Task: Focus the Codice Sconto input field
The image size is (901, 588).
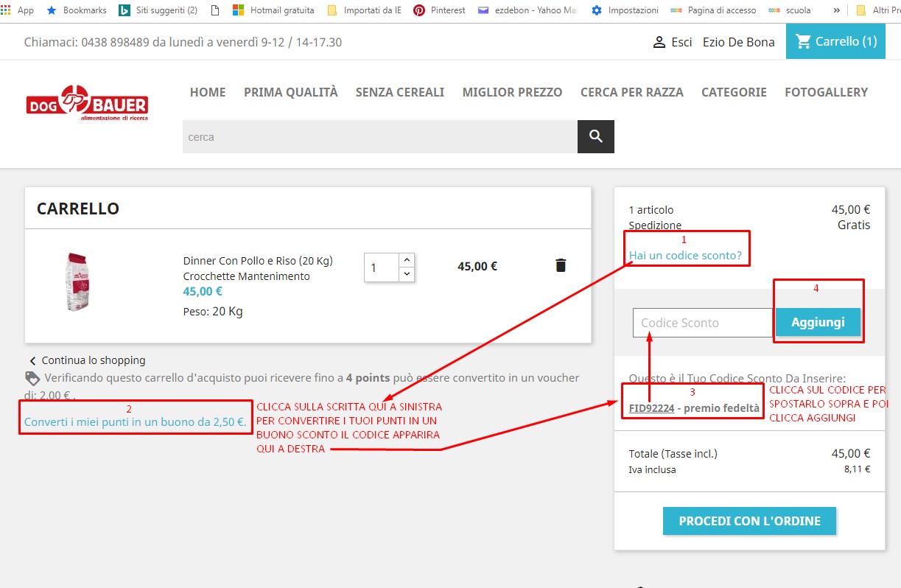Action: (703, 323)
